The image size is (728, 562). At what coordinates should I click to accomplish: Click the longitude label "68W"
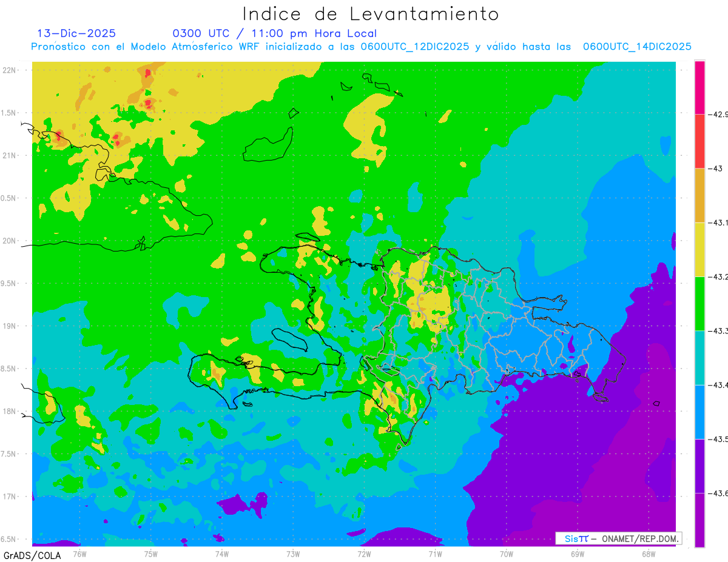(x=649, y=554)
